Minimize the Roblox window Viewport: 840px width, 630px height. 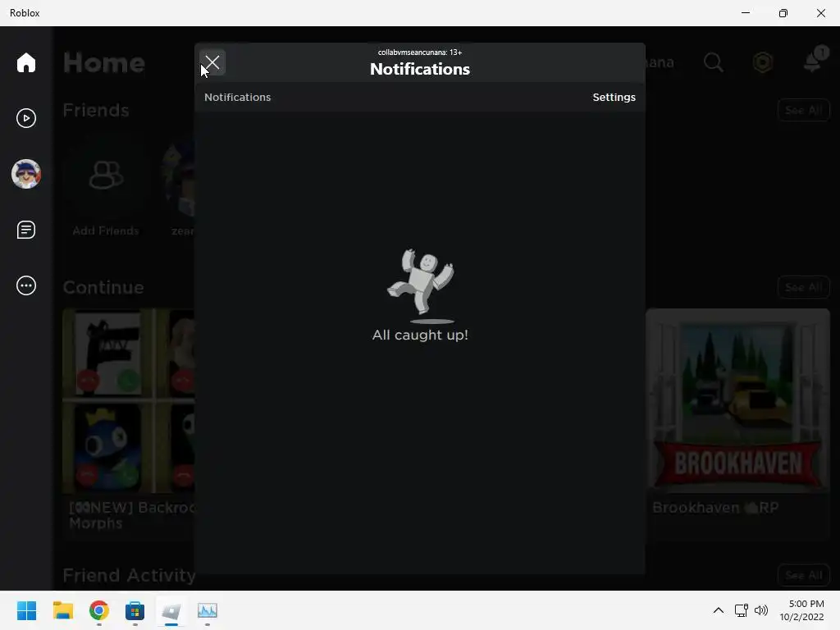[x=745, y=13]
